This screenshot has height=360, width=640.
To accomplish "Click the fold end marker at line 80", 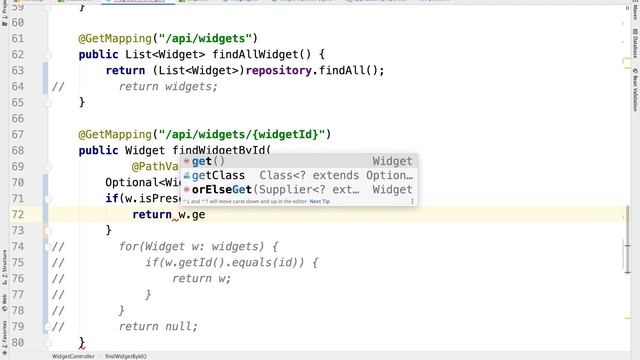I will click(48, 342).
